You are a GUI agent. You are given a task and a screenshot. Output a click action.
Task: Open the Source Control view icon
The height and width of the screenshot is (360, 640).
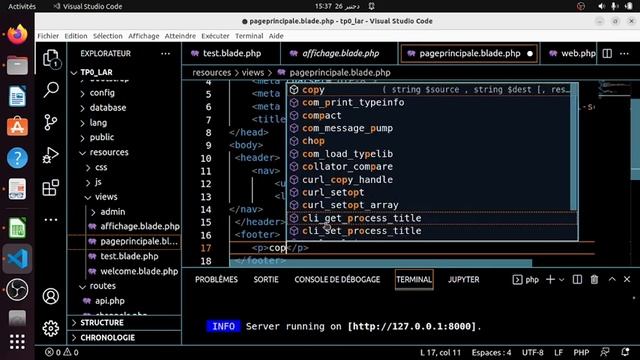point(51,122)
